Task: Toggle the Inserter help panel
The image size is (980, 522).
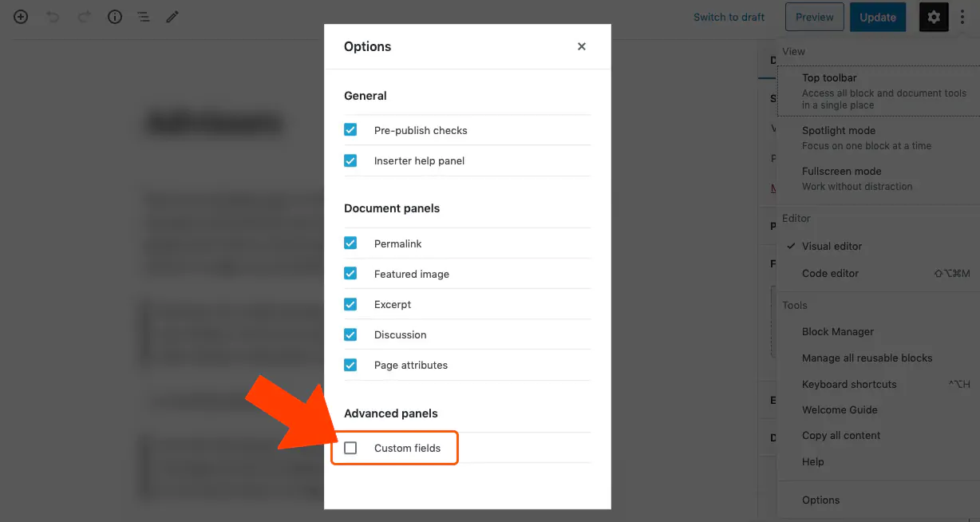Action: 350,160
